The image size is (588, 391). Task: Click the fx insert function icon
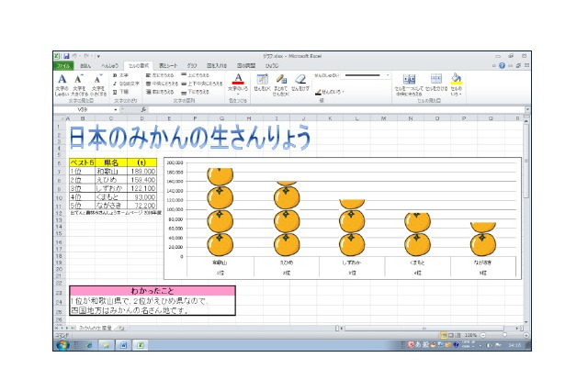pos(143,110)
